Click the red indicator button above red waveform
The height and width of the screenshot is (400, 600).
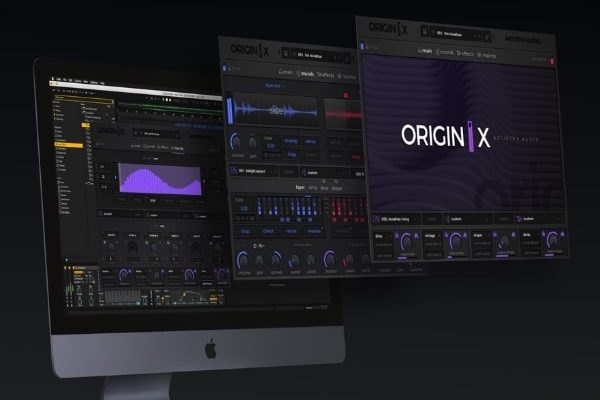346,94
